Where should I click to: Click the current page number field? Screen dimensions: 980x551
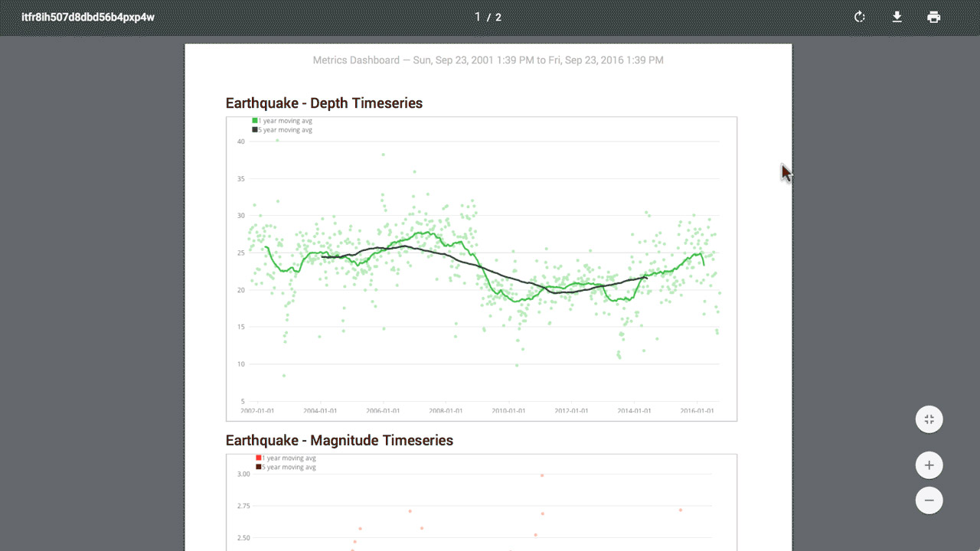(478, 17)
